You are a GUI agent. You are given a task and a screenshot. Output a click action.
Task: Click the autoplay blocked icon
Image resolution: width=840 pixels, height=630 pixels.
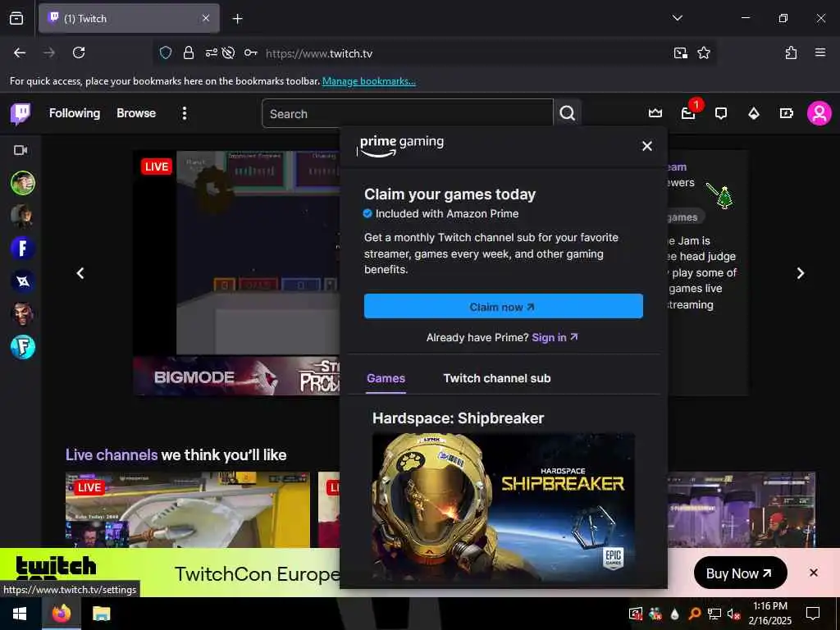point(228,52)
